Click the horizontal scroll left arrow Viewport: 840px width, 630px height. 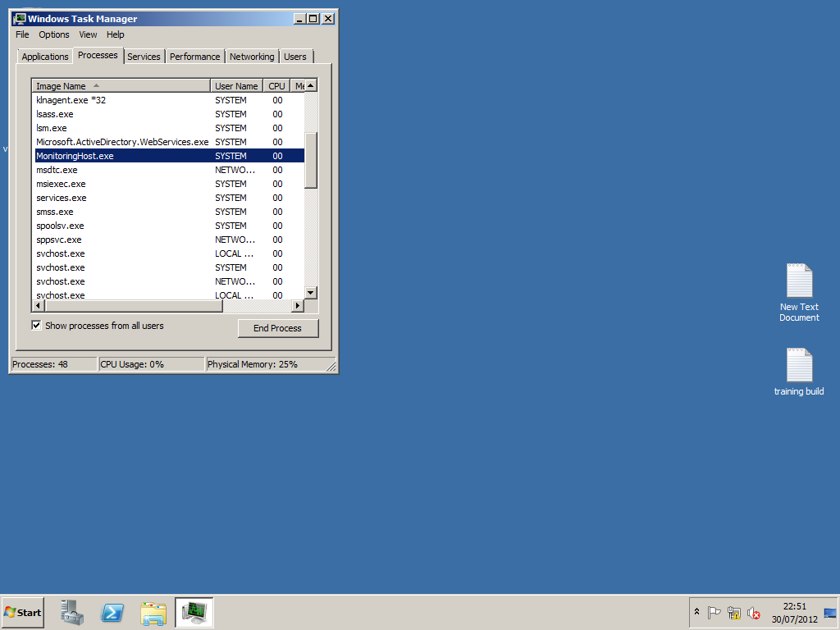point(38,305)
